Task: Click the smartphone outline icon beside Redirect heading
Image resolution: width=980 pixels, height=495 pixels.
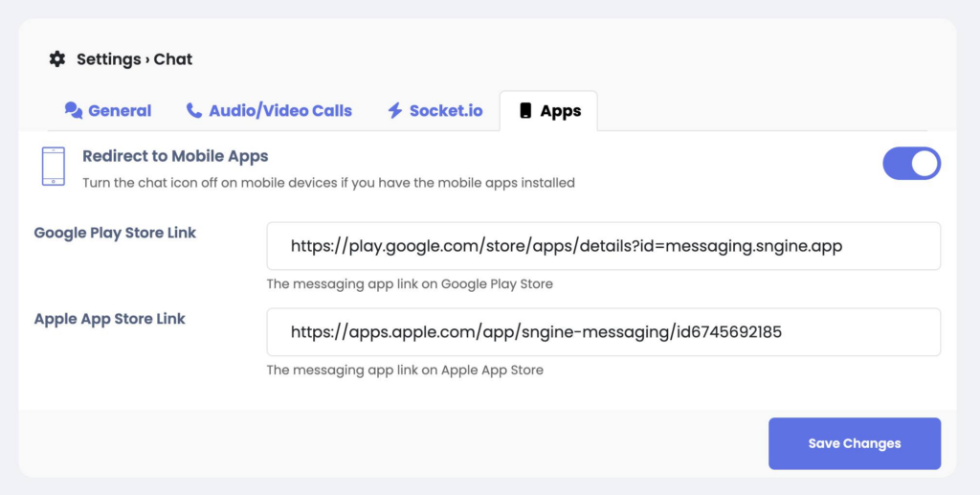Action: [x=54, y=167]
